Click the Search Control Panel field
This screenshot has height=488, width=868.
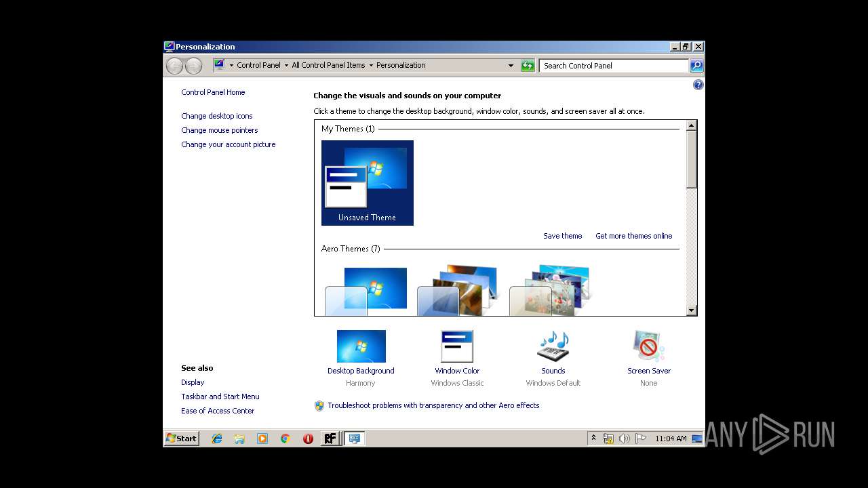point(614,66)
